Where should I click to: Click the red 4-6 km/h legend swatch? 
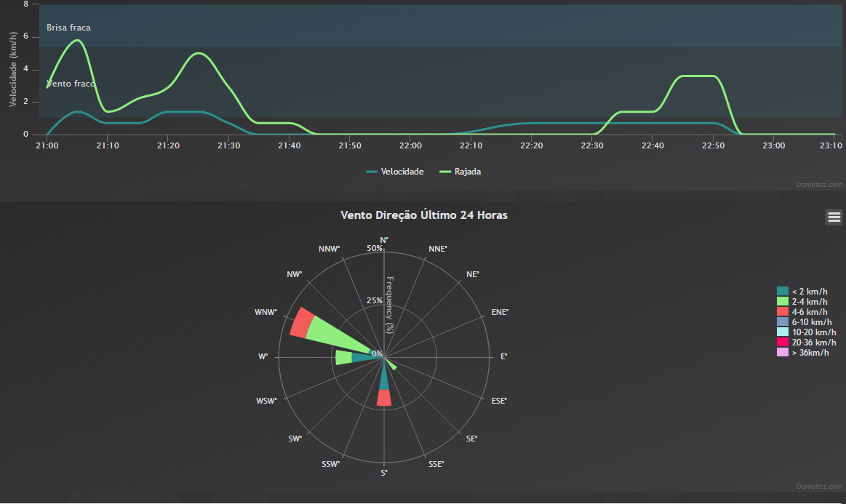pos(783,312)
